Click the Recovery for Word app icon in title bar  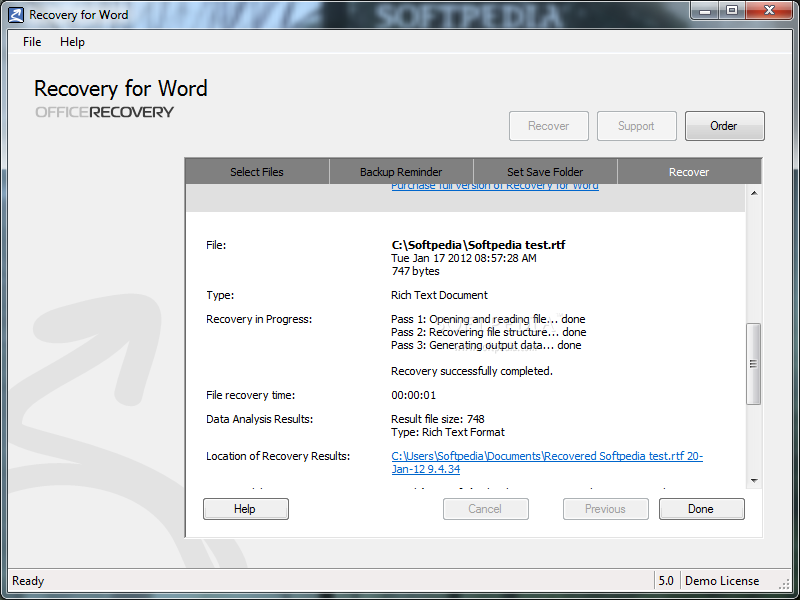pyautogui.click(x=16, y=15)
